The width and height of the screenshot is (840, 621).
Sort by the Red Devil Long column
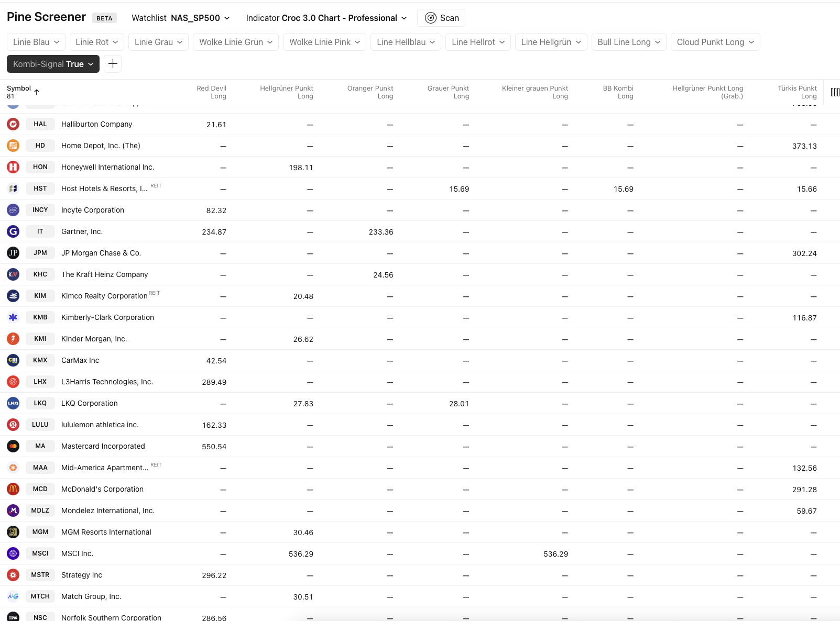pyautogui.click(x=211, y=92)
